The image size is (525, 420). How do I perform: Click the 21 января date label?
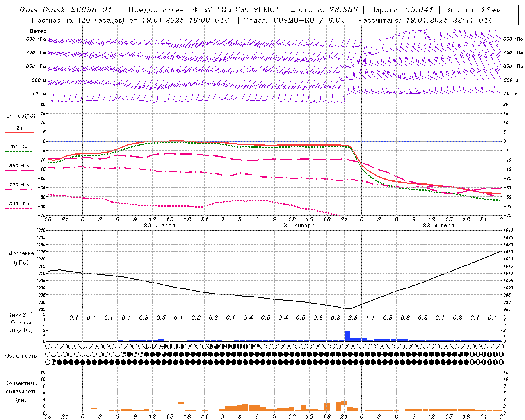pos(299,226)
